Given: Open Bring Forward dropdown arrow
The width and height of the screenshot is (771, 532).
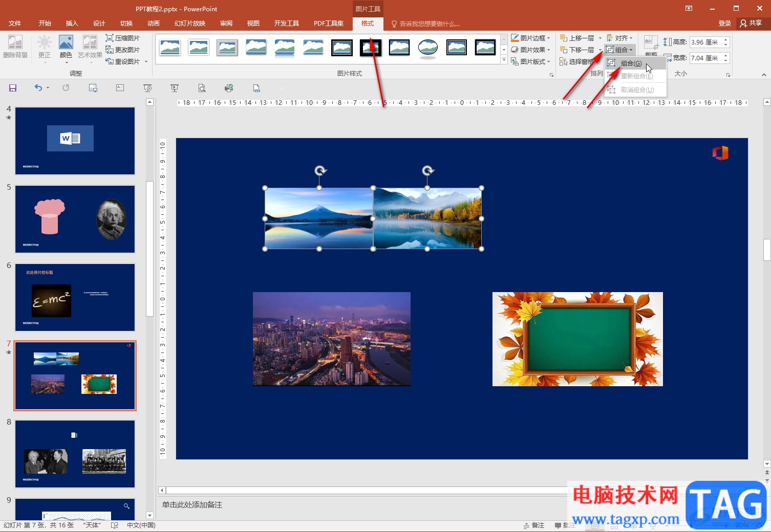Looking at the screenshot, I should (600, 38).
